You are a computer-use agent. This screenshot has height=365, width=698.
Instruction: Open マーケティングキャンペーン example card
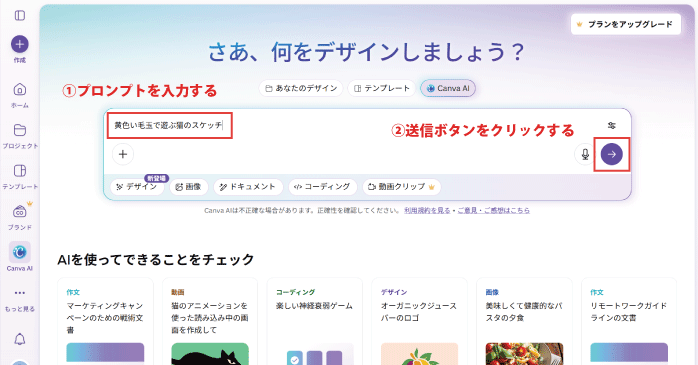click(105, 321)
